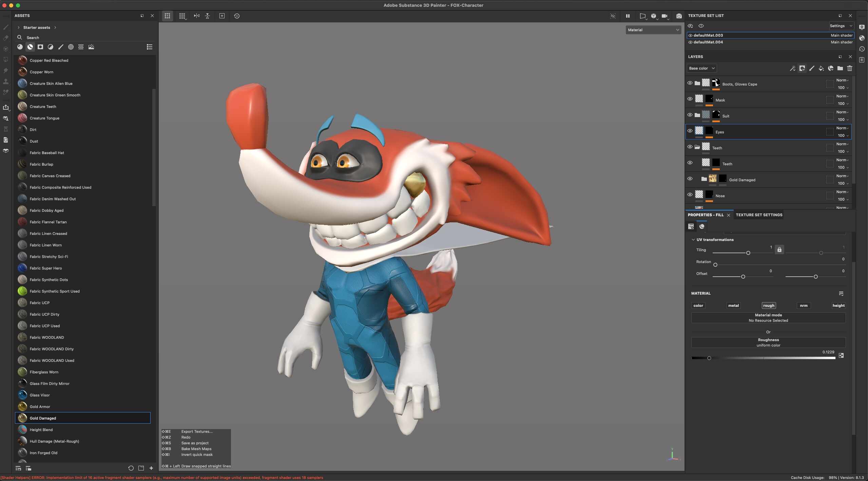Screen dimensions: 868x481
Task: Open the fill properties sub-tab icon
Action: [x=691, y=226]
